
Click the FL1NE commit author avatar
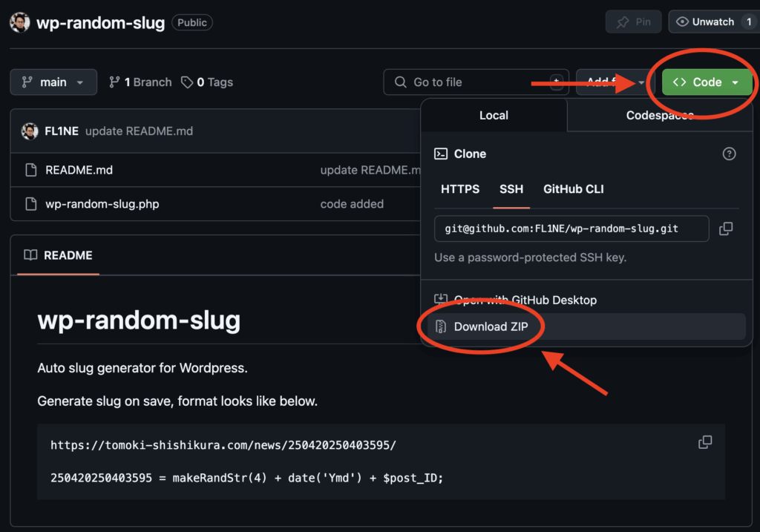point(30,131)
